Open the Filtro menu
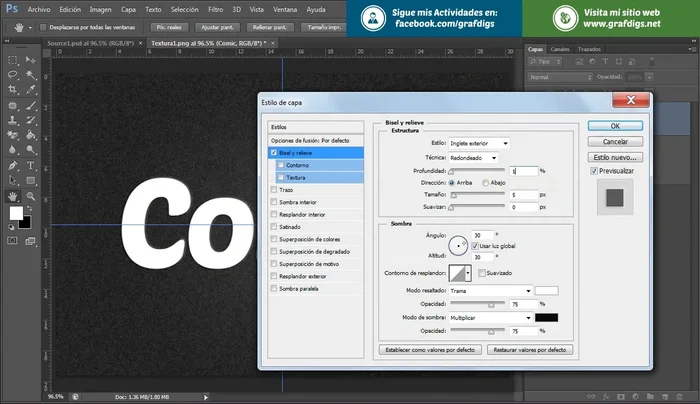This screenshot has width=700, height=404. coord(215,8)
